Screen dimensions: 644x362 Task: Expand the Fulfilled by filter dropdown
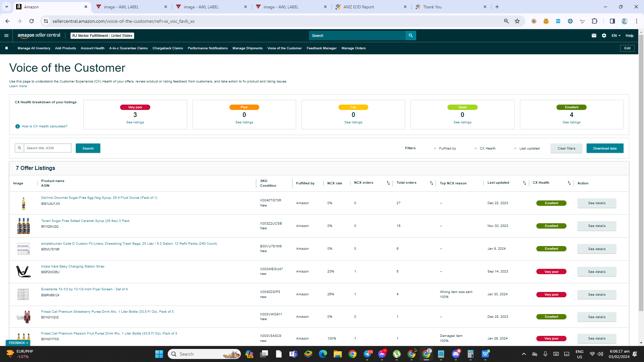pos(445,148)
